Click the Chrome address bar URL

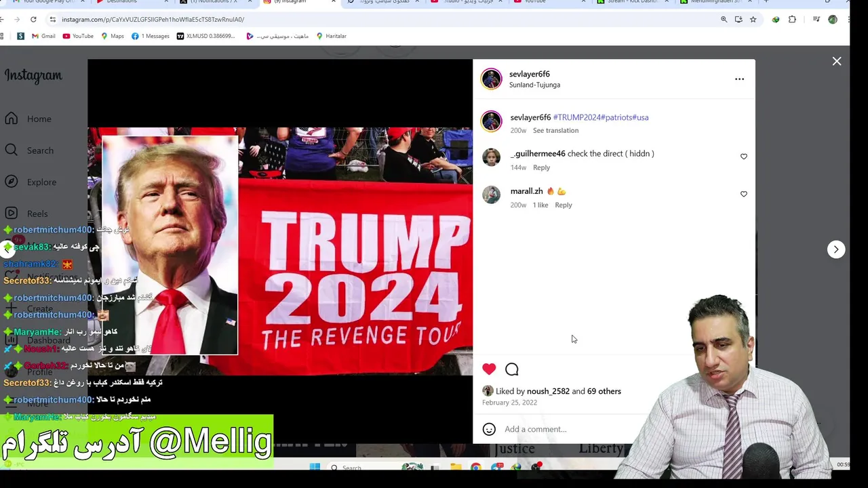[x=153, y=20]
